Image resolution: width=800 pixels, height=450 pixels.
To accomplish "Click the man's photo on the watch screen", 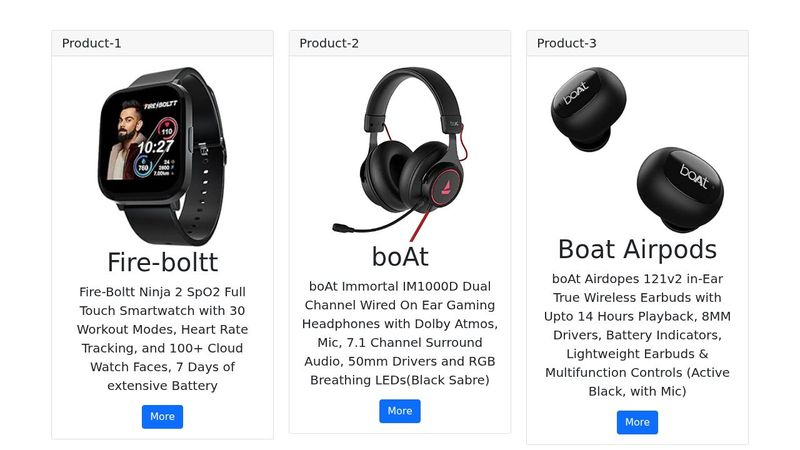I will coord(125,140).
